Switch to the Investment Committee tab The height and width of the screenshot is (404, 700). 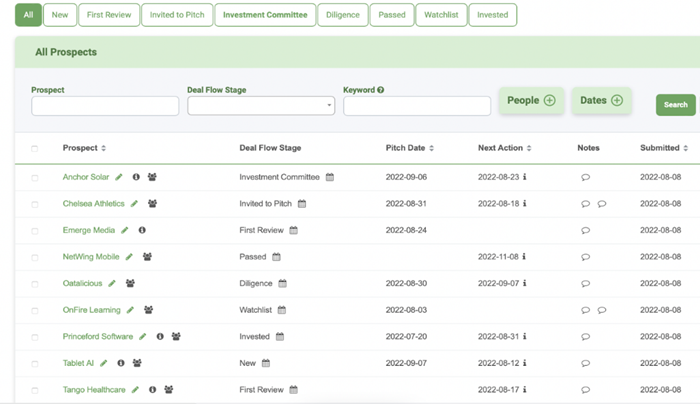265,15
